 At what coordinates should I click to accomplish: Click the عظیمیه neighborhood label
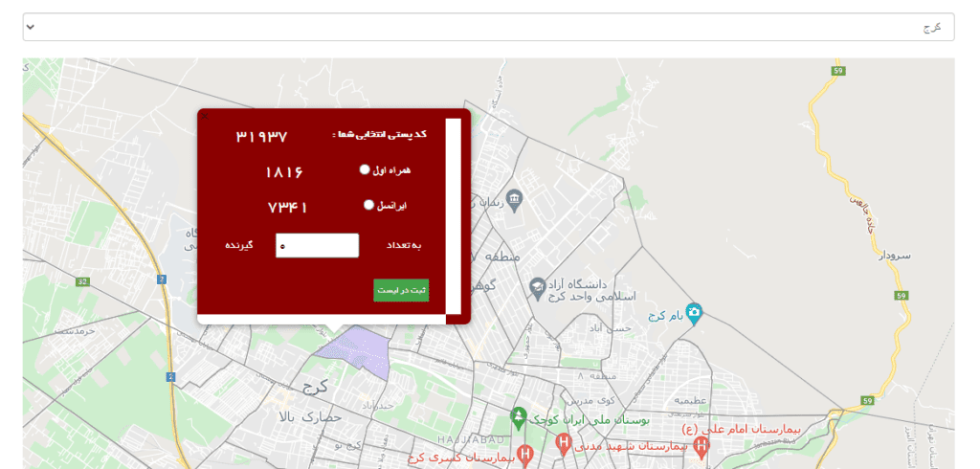pyautogui.click(x=690, y=400)
